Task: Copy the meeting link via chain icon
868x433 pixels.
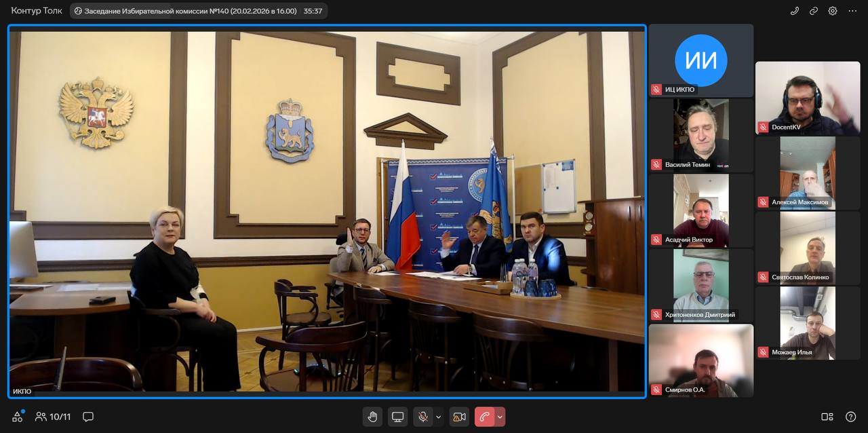Action: (x=814, y=11)
